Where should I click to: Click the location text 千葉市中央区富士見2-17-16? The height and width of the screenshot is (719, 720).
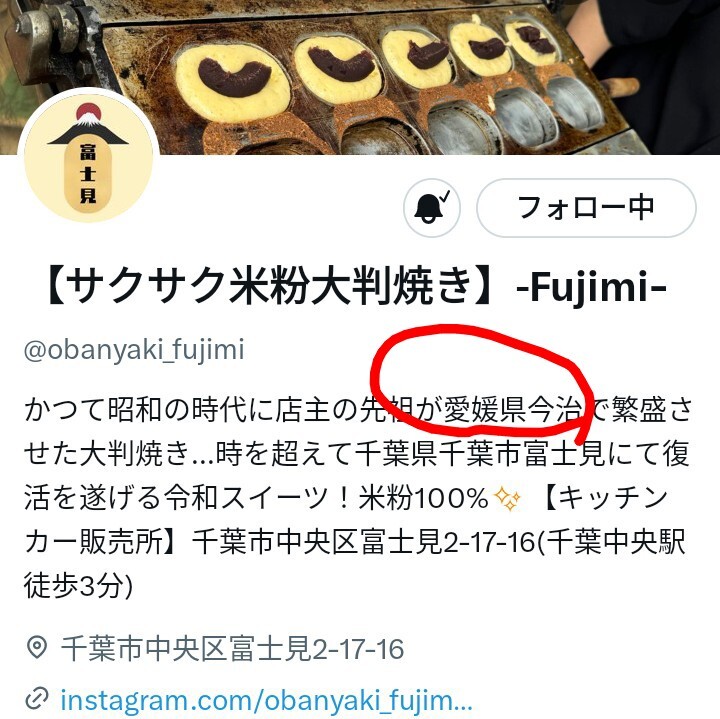pos(232,649)
